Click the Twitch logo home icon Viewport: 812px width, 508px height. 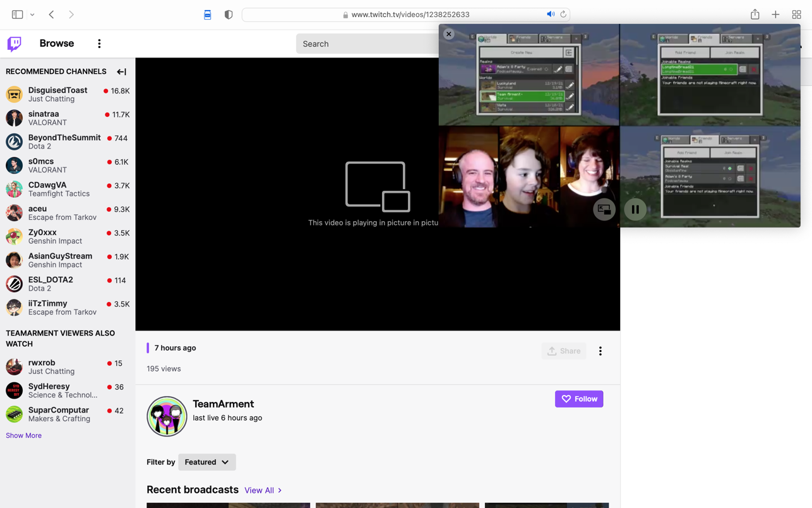click(x=14, y=44)
